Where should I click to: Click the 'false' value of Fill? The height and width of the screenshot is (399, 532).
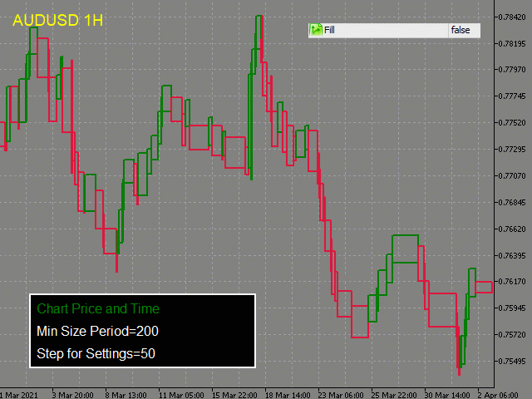click(461, 30)
